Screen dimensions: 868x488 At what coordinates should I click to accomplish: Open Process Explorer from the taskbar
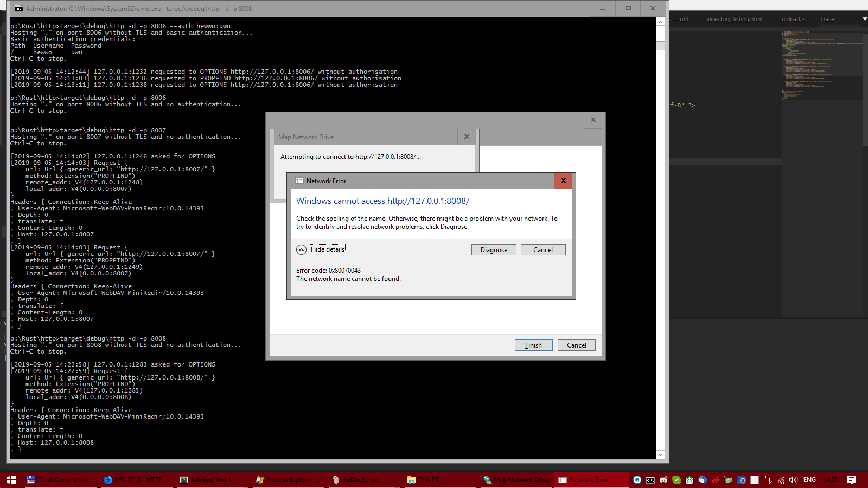(289, 480)
